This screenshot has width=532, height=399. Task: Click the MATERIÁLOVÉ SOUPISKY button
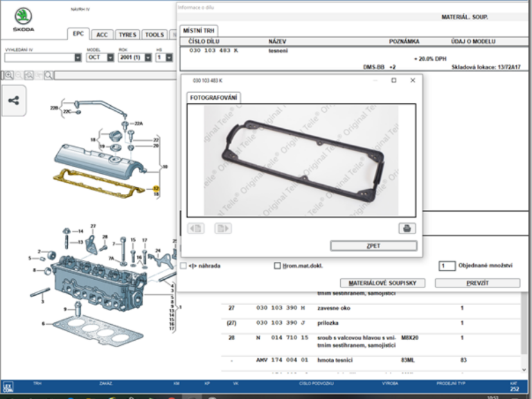pos(382,283)
